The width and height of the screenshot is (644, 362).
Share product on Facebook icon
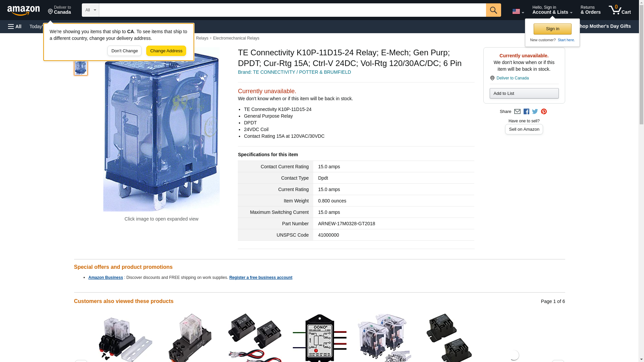pyautogui.click(x=526, y=112)
